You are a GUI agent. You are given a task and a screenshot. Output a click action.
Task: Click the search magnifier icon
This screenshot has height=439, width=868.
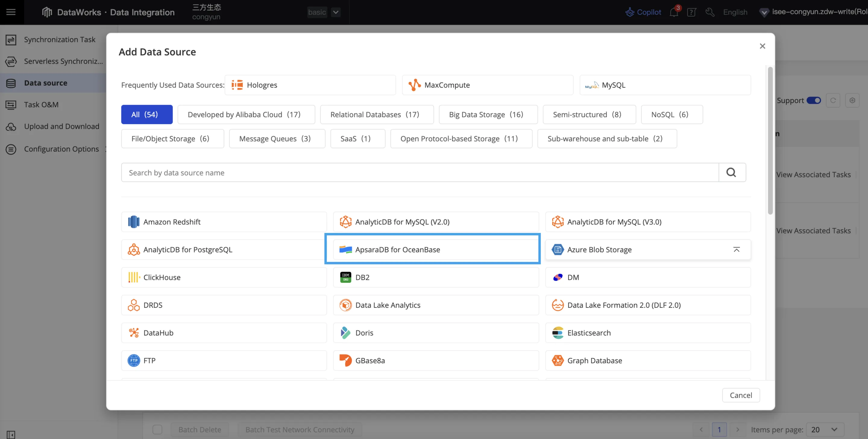731,173
